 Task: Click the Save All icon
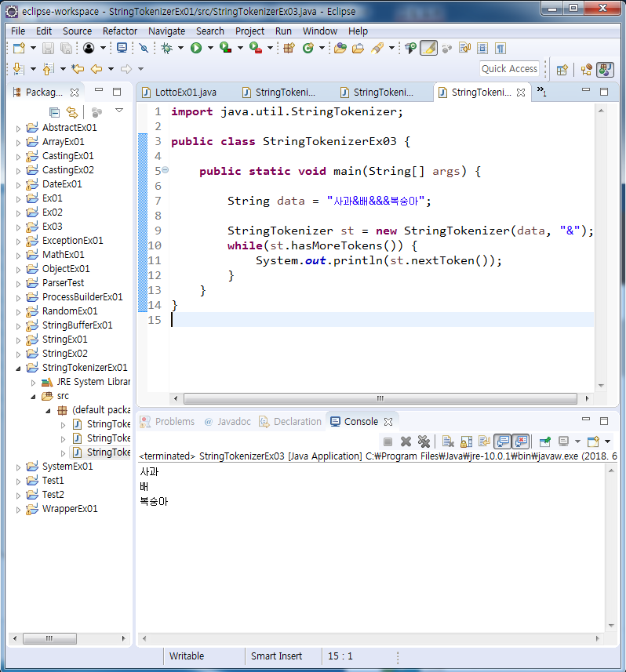[66, 48]
